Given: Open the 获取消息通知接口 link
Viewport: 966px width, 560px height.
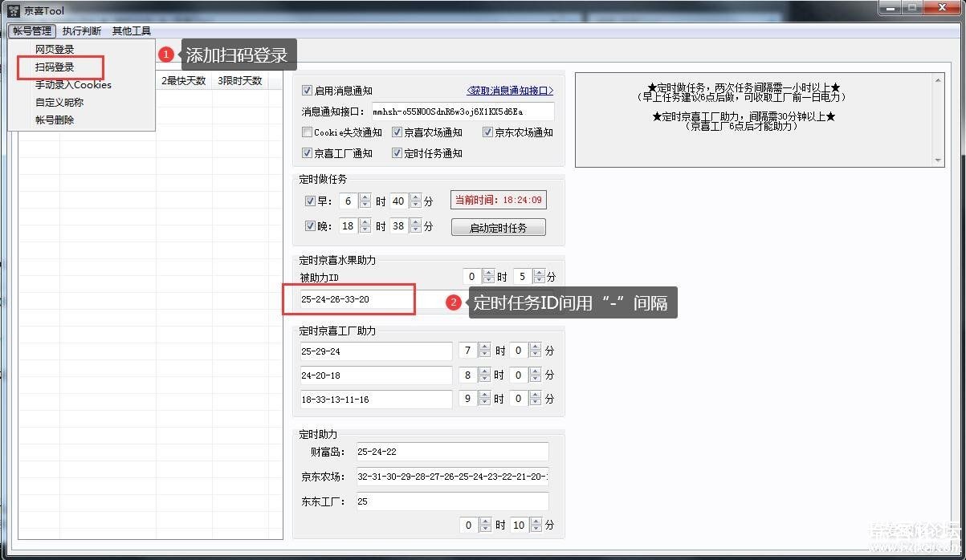Looking at the screenshot, I should coord(510,91).
